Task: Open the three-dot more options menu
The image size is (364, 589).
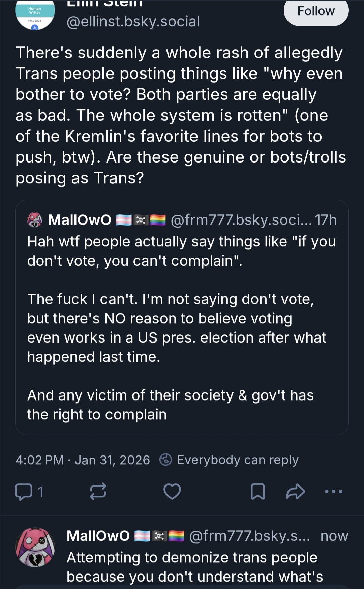Action: point(334,491)
